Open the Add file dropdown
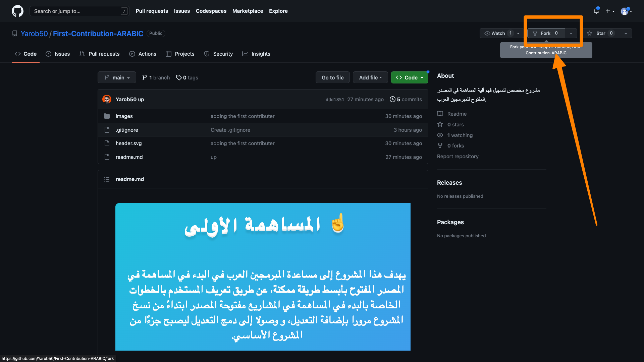The height and width of the screenshot is (362, 644). click(x=370, y=77)
